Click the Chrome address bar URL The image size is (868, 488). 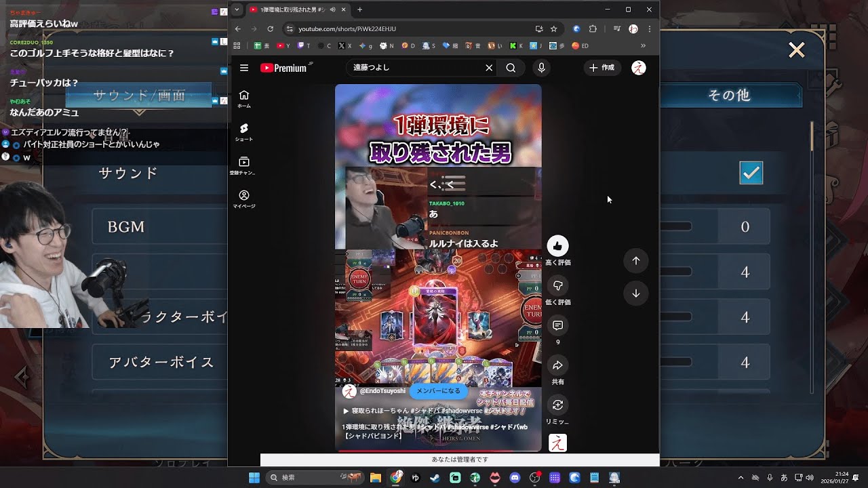(x=347, y=29)
